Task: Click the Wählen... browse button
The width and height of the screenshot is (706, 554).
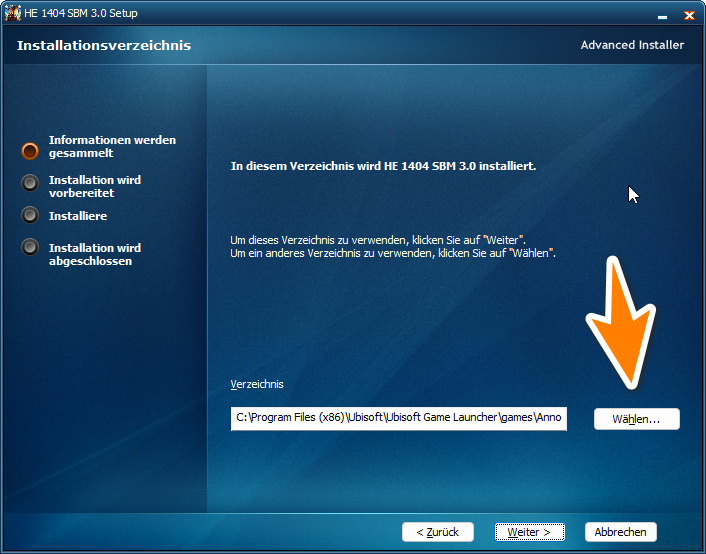Action: tap(637, 419)
